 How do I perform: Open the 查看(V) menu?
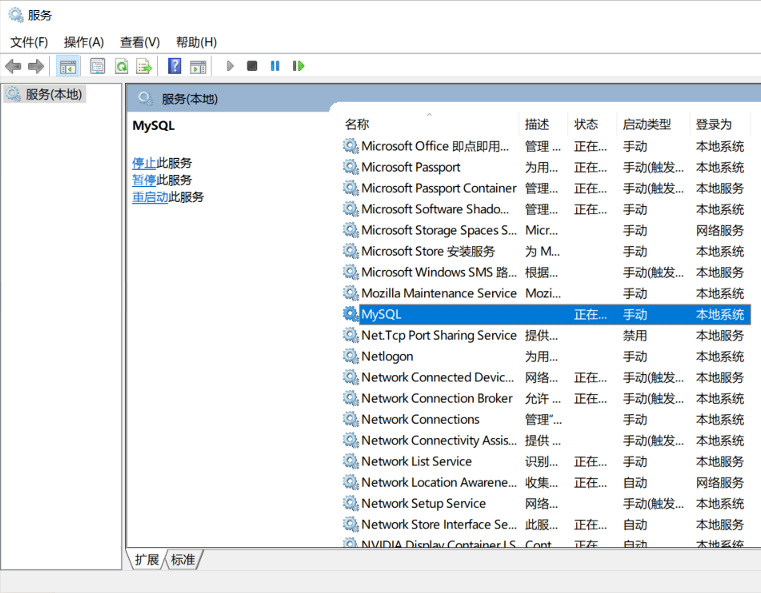140,42
